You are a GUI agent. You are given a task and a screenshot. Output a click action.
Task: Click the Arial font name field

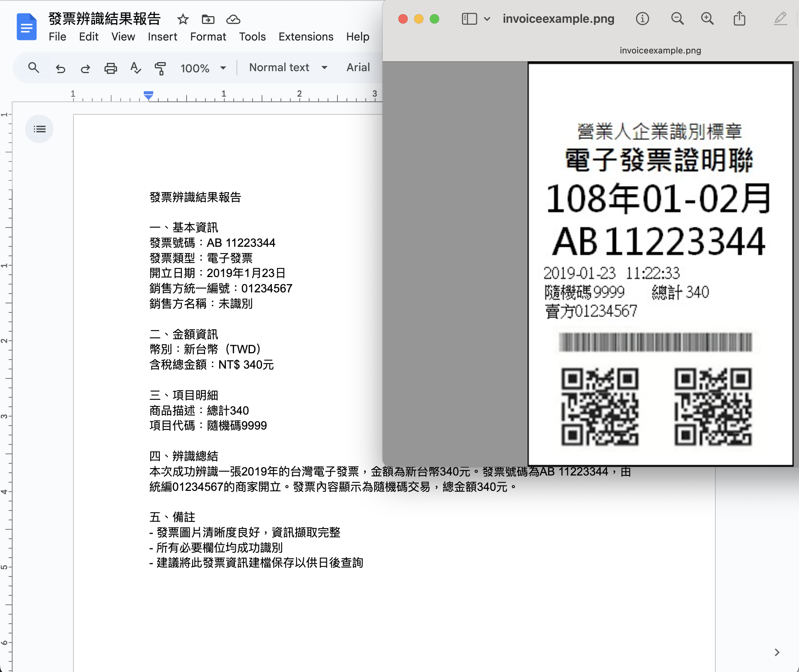coord(358,68)
